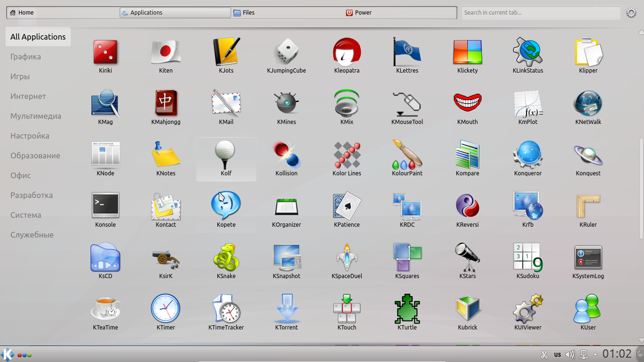The image size is (644, 362).
Task: Open settings gear in top-right corner
Action: [x=631, y=13]
